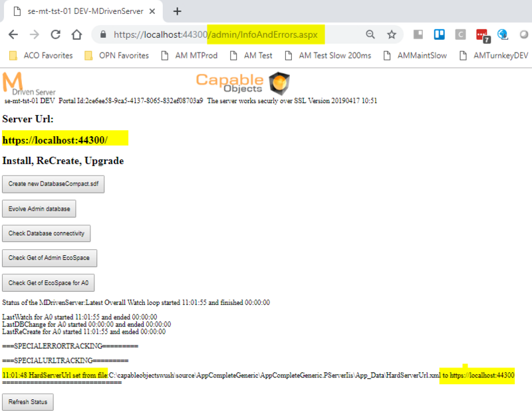The width and height of the screenshot is (532, 416).
Task: Click the Status of the MDrivenServer line
Action: 136,302
